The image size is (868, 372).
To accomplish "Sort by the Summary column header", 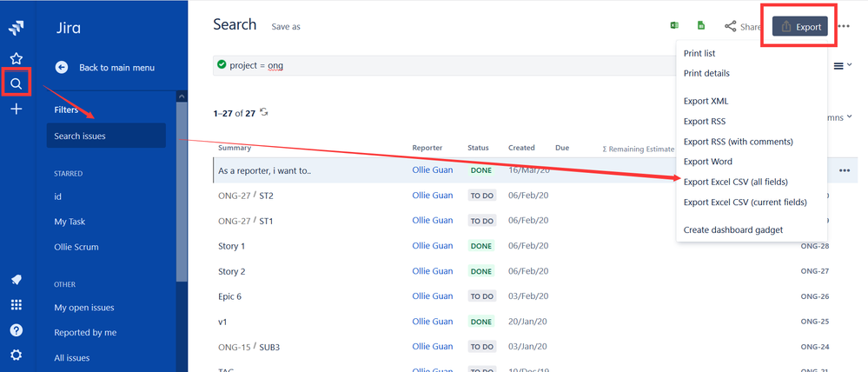I will [235, 148].
